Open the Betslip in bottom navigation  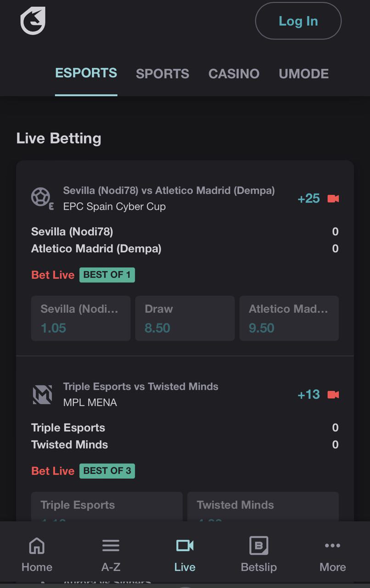258,555
